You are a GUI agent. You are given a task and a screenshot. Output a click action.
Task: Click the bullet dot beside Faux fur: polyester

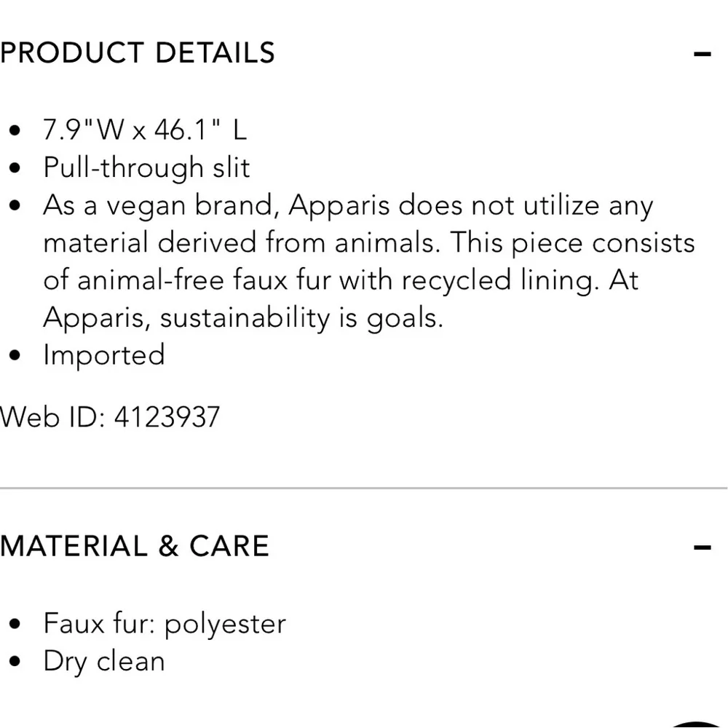coord(15,624)
